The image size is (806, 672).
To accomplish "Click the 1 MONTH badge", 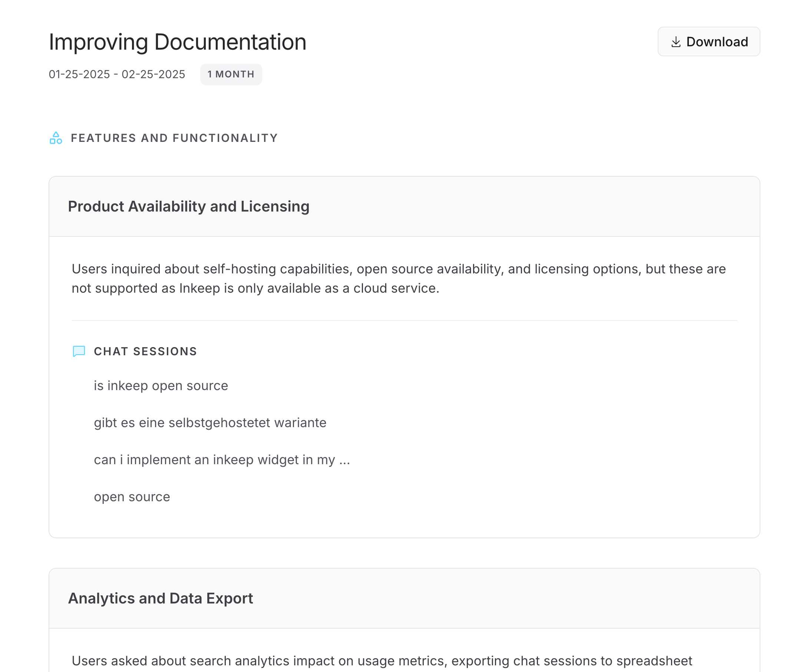I will [231, 74].
